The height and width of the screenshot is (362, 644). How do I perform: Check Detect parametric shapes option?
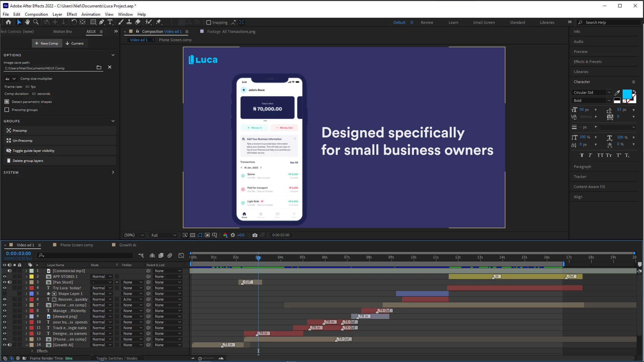(x=7, y=102)
